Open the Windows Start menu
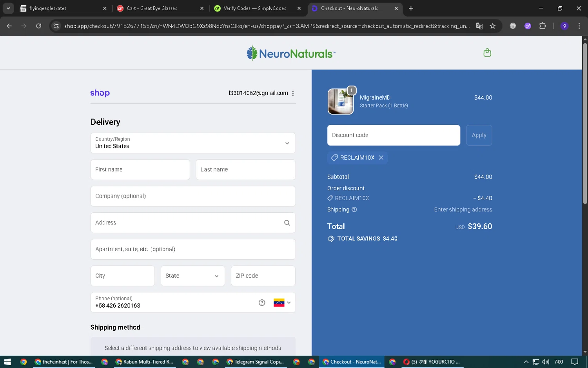 pyautogui.click(x=7, y=362)
